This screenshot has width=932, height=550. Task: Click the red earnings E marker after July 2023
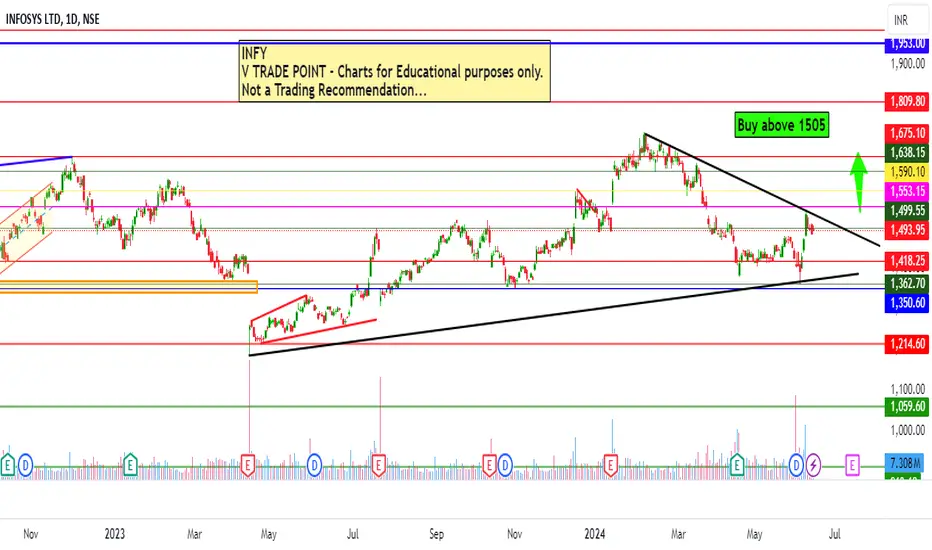pos(379,465)
